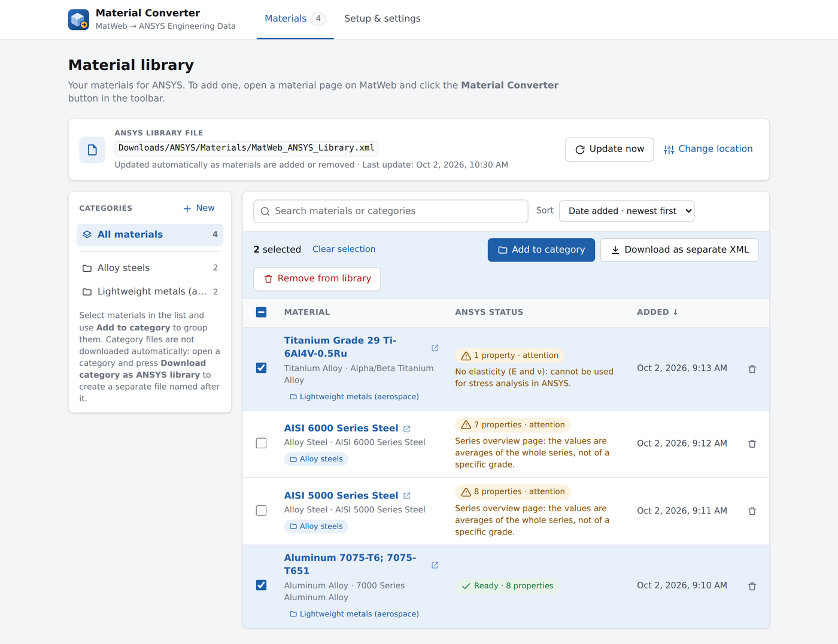838x644 pixels.
Task: Click the 2 selected count text
Action: point(277,250)
